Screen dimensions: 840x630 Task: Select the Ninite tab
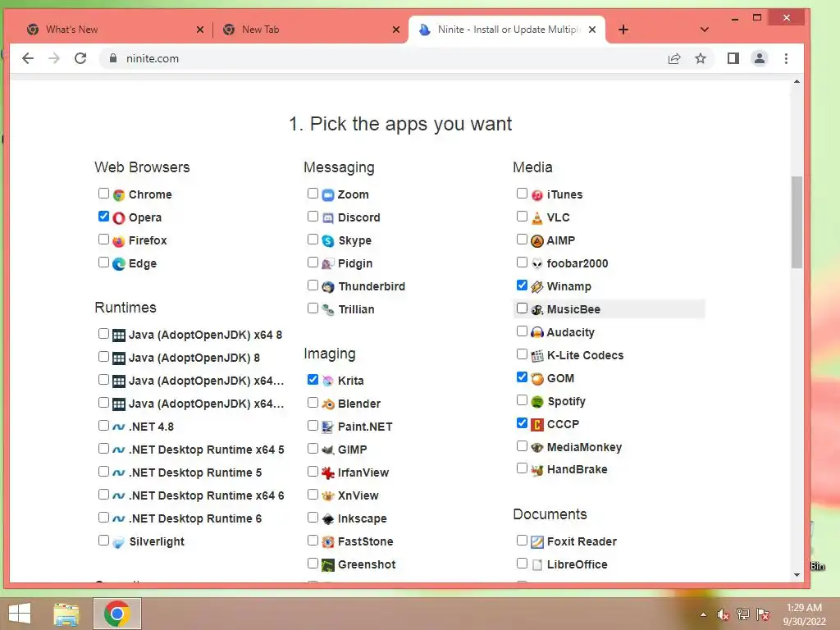pos(507,30)
